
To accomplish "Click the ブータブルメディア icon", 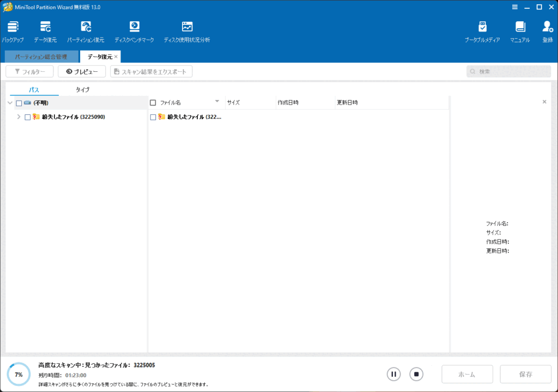I will click(482, 27).
